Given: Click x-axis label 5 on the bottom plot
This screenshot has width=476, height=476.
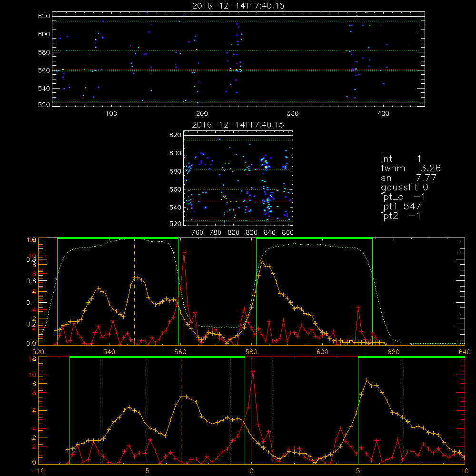Looking at the screenshot, I should pos(358,471).
